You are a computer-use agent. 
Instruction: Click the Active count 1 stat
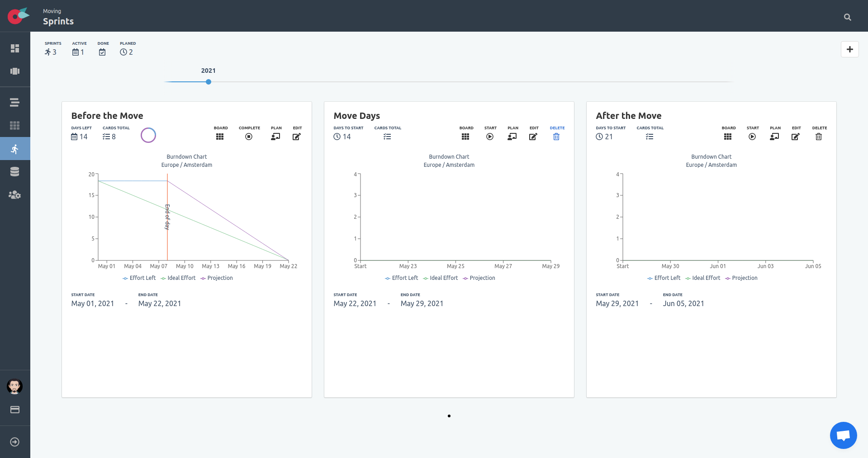[x=79, y=49]
